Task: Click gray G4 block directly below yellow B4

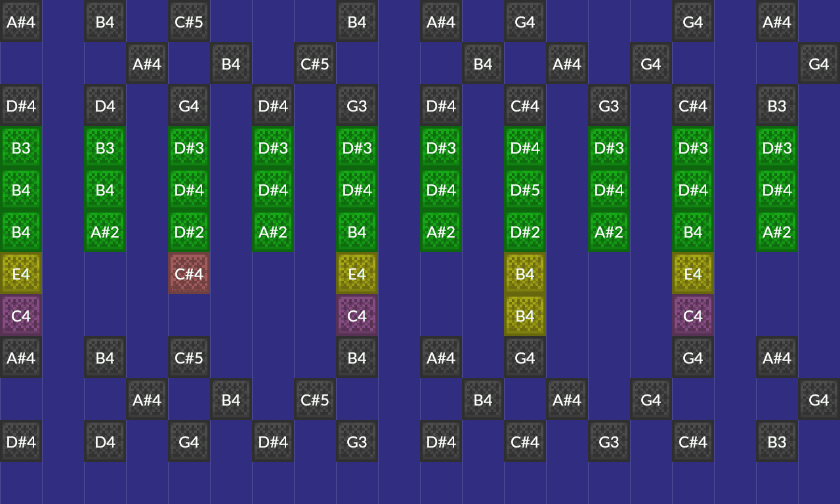Action: 525,358
